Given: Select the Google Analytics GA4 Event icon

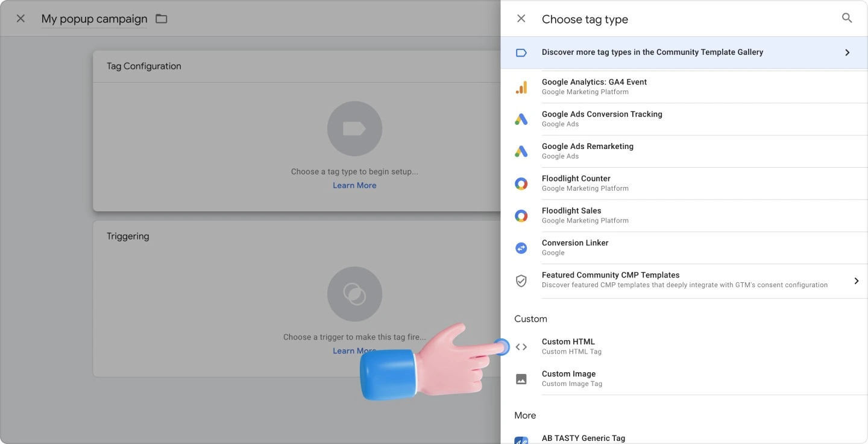Looking at the screenshot, I should click(x=521, y=87).
